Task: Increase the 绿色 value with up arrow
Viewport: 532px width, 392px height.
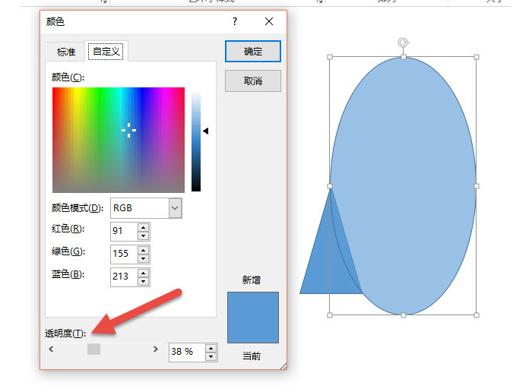Action: 144,248
